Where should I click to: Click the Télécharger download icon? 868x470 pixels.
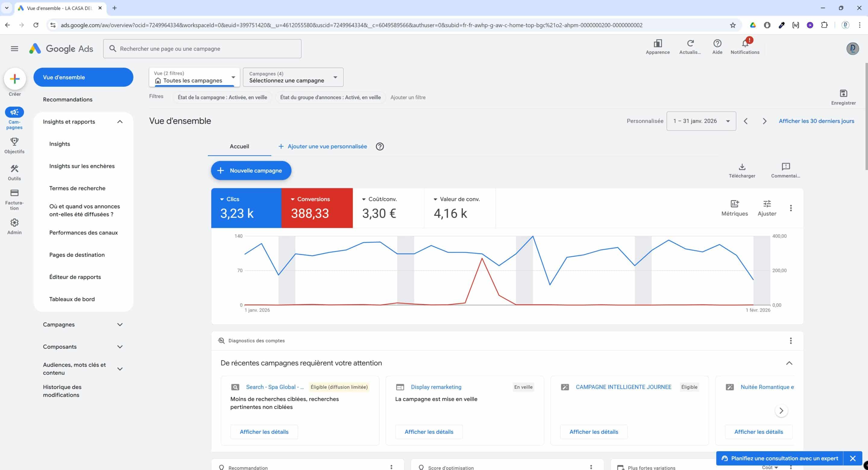coord(742,167)
